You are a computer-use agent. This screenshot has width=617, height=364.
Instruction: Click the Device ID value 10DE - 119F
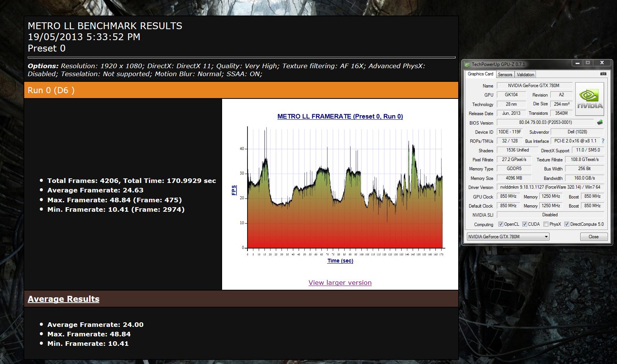(510, 132)
